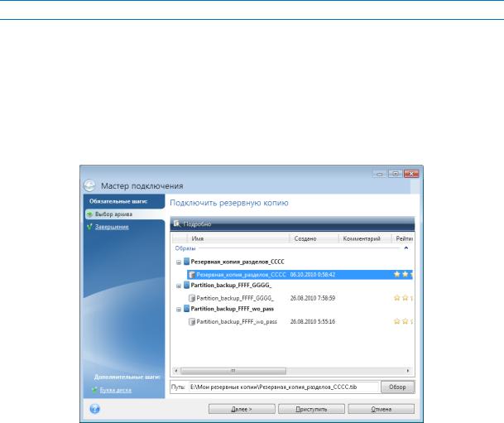
Task: Maximize the Мастер подключения window
Action: [x=396, y=174]
